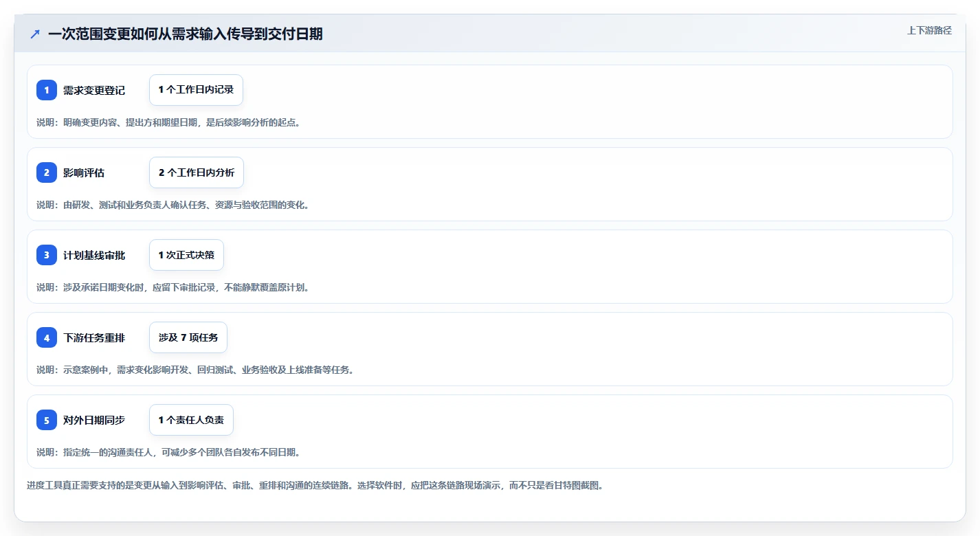Click the 1 个责任人负责 pill
Screen dimensions: 980x536
(191, 420)
